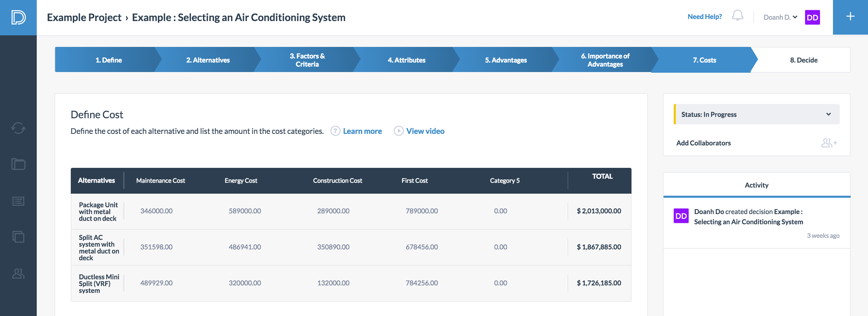Click Add Collaborators label
Viewport: 868px width, 316px height.
(x=703, y=143)
